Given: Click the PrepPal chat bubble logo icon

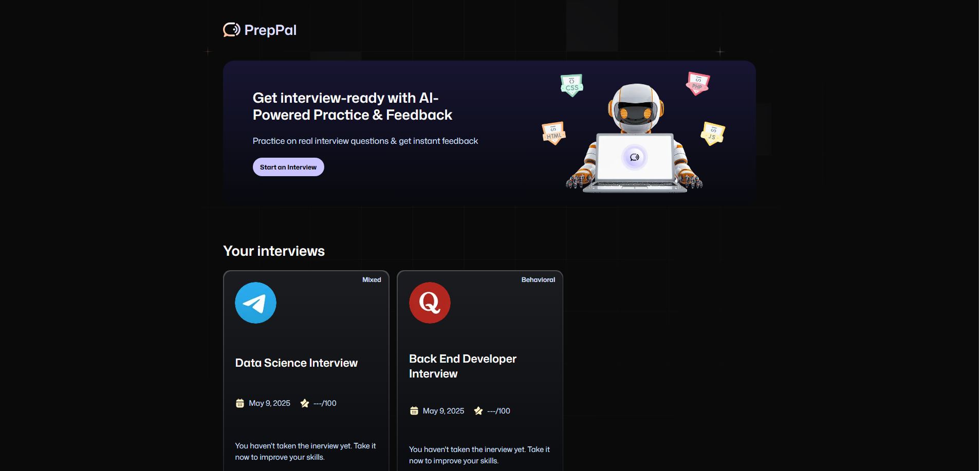Looking at the screenshot, I should tap(231, 30).
